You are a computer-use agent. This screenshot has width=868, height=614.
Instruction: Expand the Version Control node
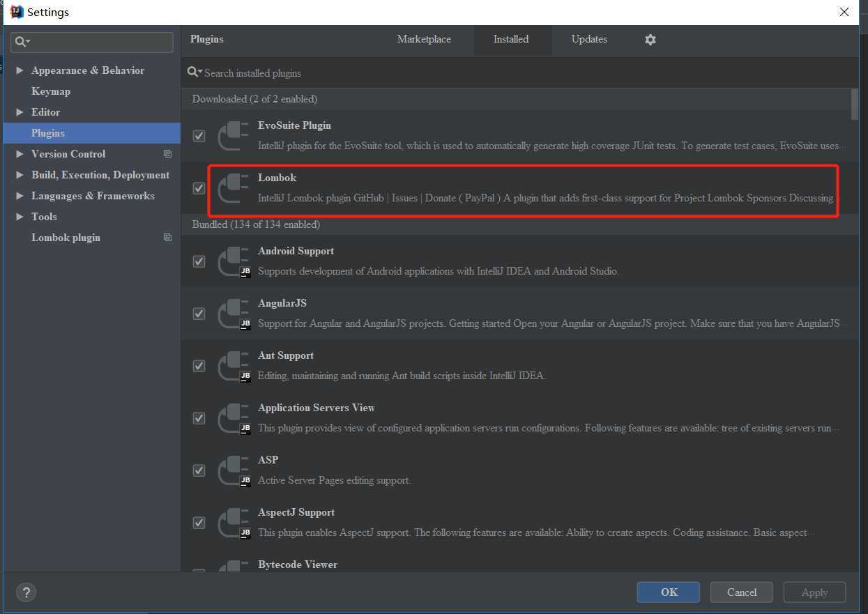coord(20,154)
